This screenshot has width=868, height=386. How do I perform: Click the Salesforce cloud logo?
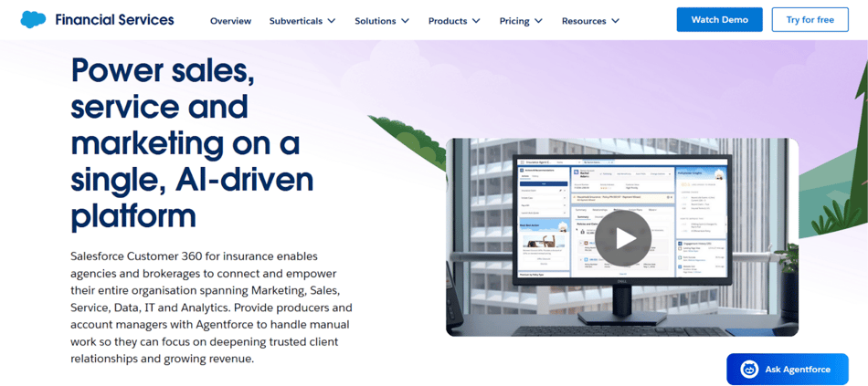[33, 19]
